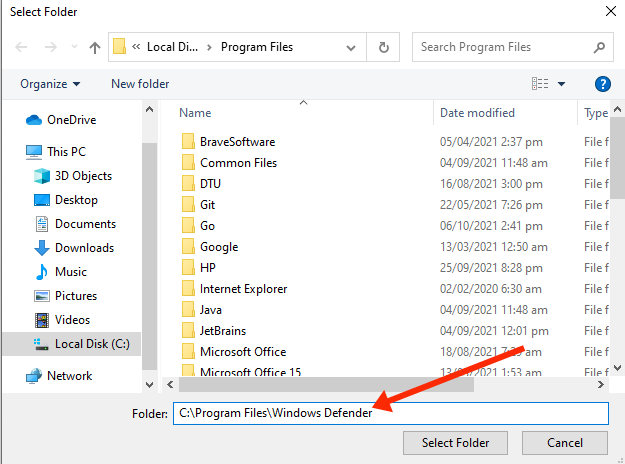625x464 pixels.
Task: Go up one folder level
Action: pos(95,47)
